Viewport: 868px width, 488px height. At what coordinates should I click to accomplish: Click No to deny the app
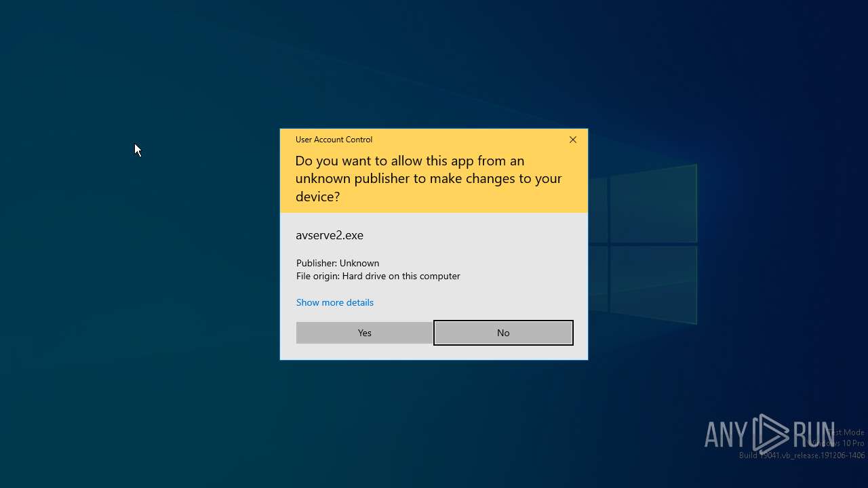(x=503, y=333)
